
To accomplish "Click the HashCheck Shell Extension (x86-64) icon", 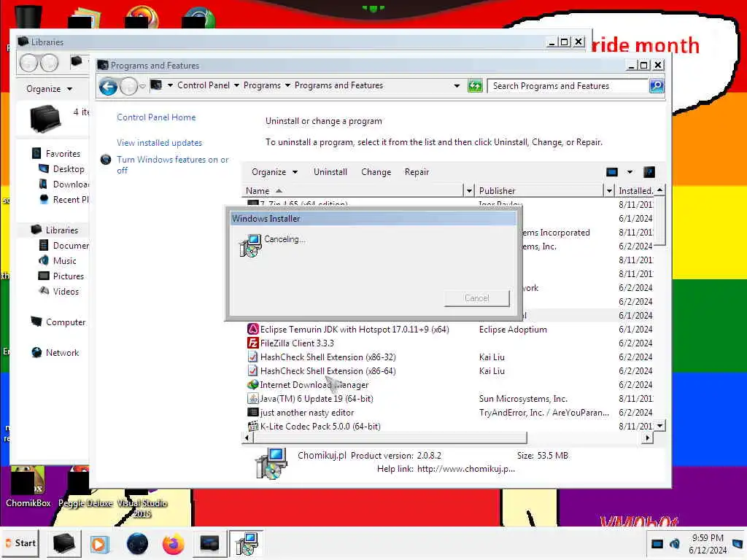I will pyautogui.click(x=252, y=370).
